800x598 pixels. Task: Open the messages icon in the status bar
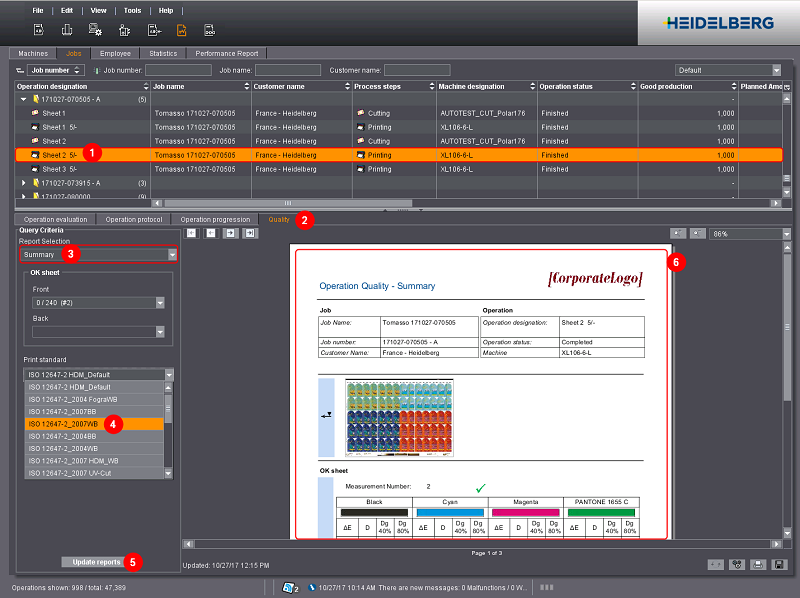point(291,586)
